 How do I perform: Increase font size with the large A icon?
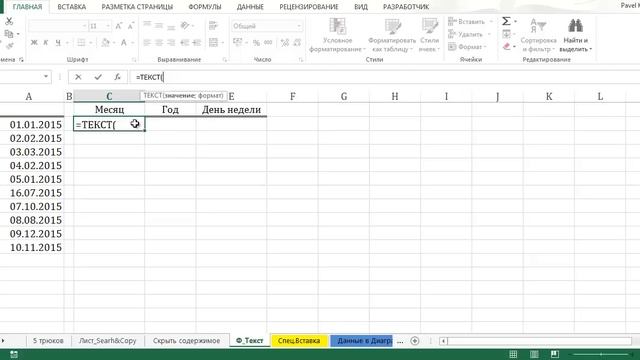point(118,26)
